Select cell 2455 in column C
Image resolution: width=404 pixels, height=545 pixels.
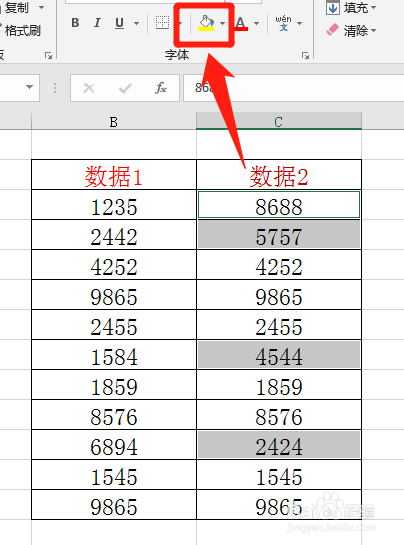point(279,325)
